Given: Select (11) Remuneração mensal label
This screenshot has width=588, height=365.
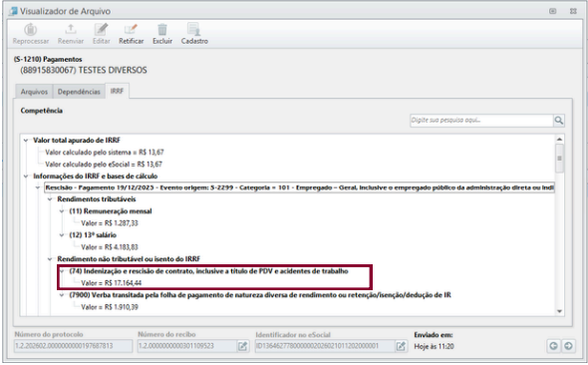Looking at the screenshot, I should (111, 211).
